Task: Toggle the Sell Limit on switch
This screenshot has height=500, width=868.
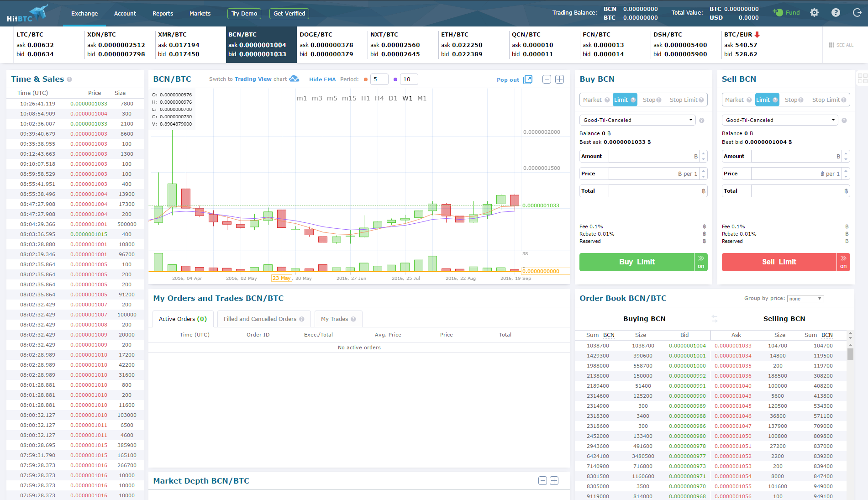Action: pyautogui.click(x=843, y=262)
